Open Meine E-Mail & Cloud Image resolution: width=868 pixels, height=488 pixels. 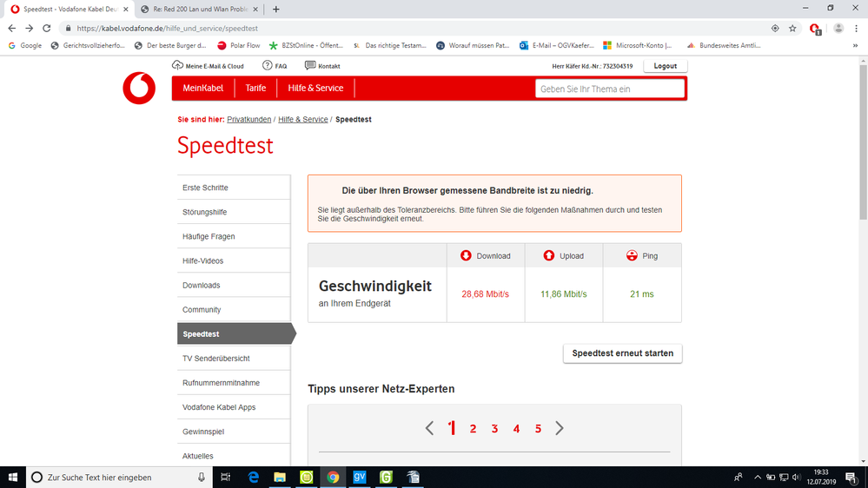208,66
